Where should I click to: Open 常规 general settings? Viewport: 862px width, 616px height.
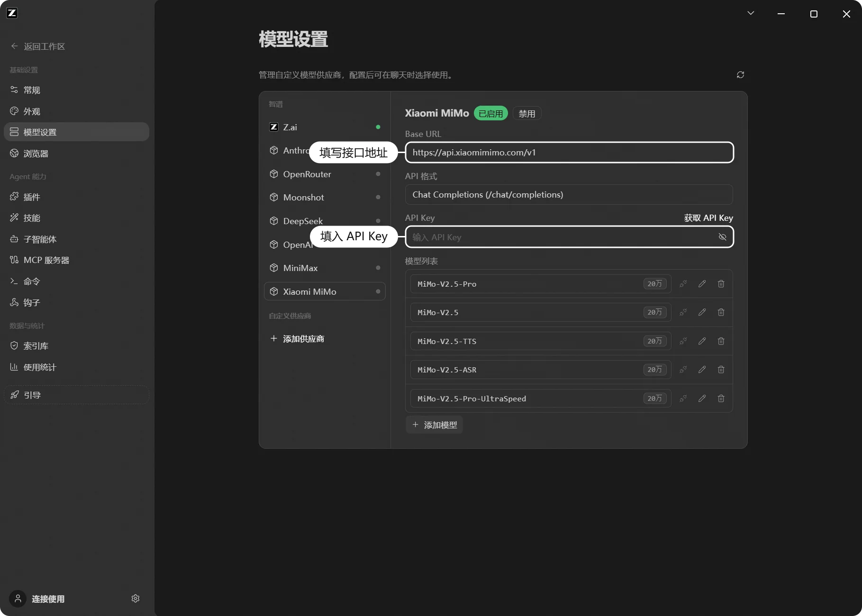(x=76, y=90)
